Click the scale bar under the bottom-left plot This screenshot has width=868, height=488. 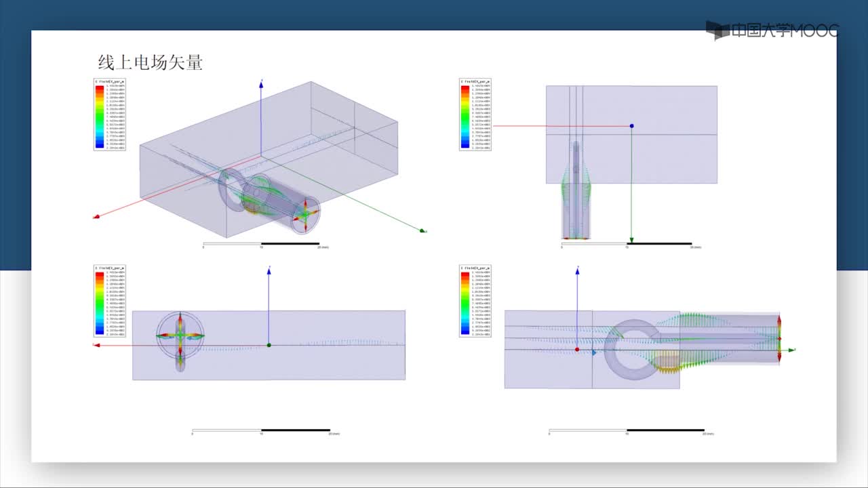coord(265,431)
